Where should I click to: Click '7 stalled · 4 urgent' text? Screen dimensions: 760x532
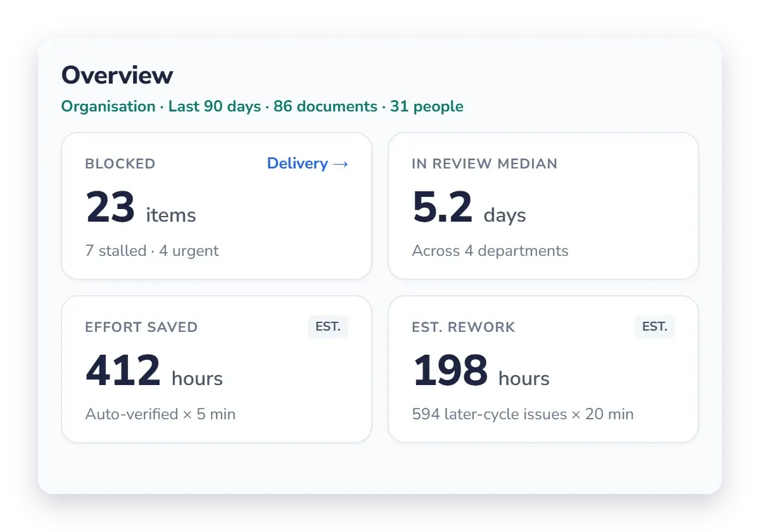click(152, 251)
